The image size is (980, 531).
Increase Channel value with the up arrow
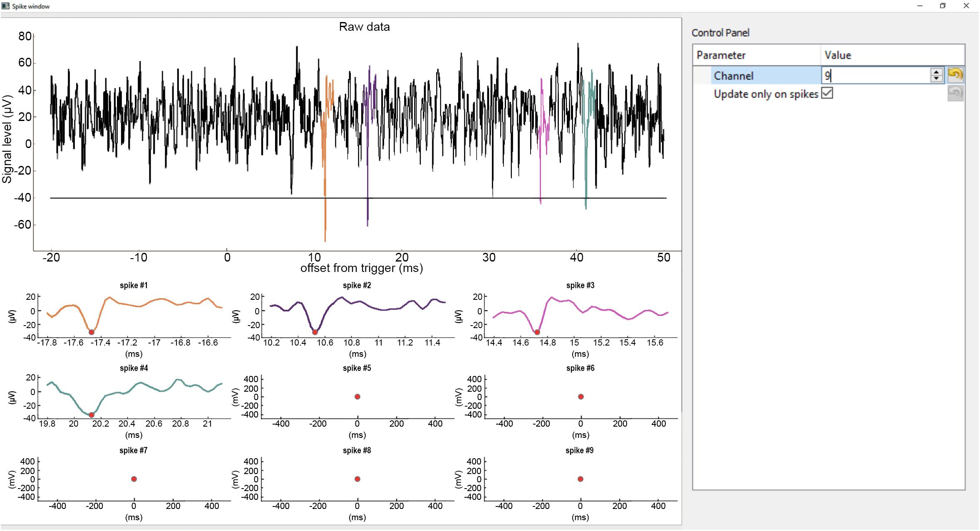[936, 72]
